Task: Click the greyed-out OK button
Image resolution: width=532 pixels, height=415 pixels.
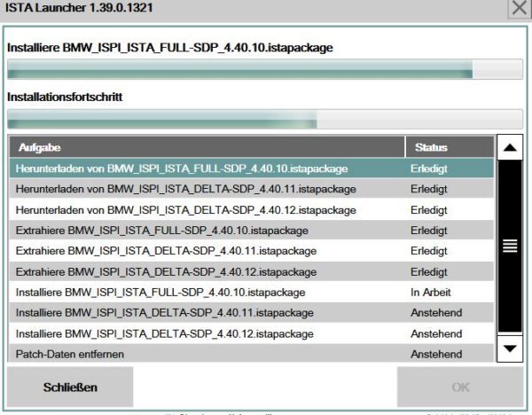Action: tap(460, 387)
